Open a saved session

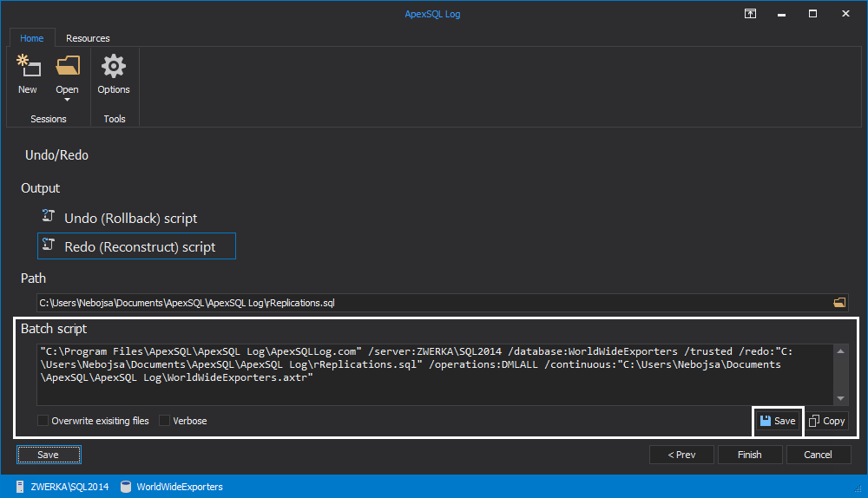pyautogui.click(x=67, y=73)
